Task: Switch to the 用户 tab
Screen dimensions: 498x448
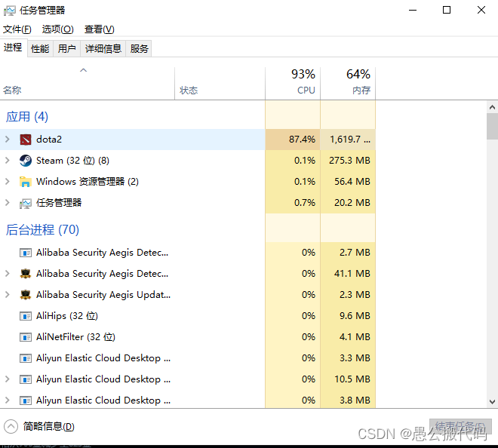Action: click(x=66, y=48)
